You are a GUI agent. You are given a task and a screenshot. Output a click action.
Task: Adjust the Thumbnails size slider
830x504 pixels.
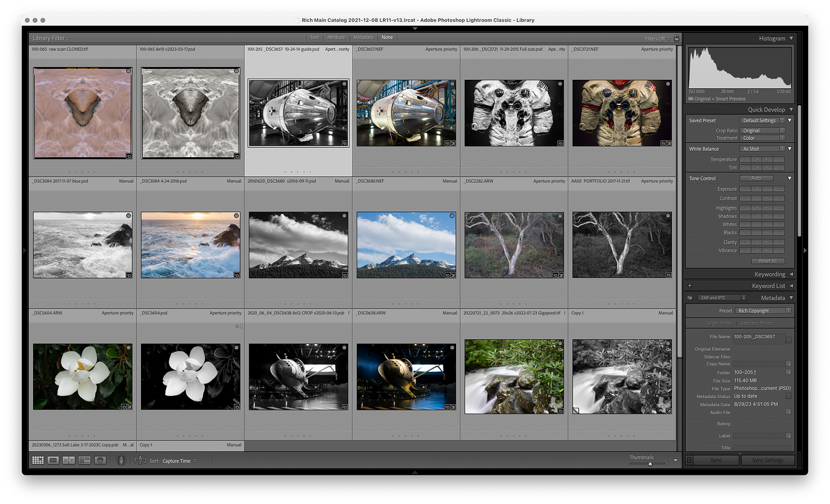[x=650, y=464]
